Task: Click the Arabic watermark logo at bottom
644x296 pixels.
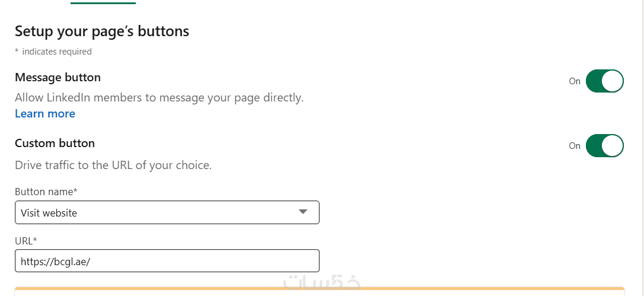Action: (x=322, y=284)
